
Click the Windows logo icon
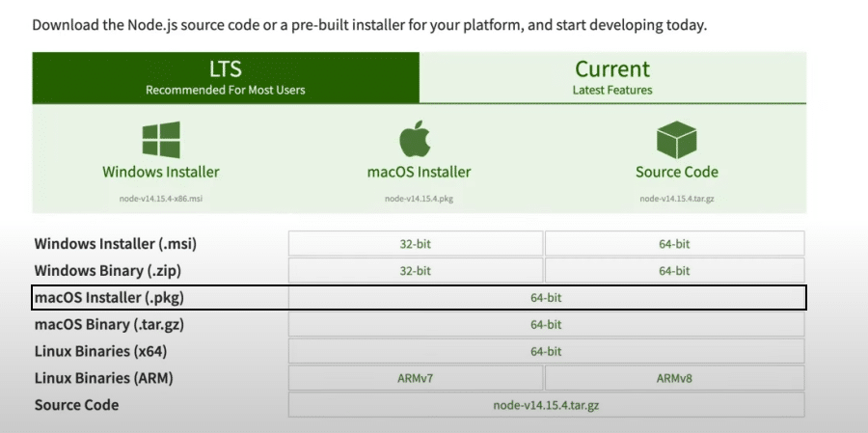[161, 140]
